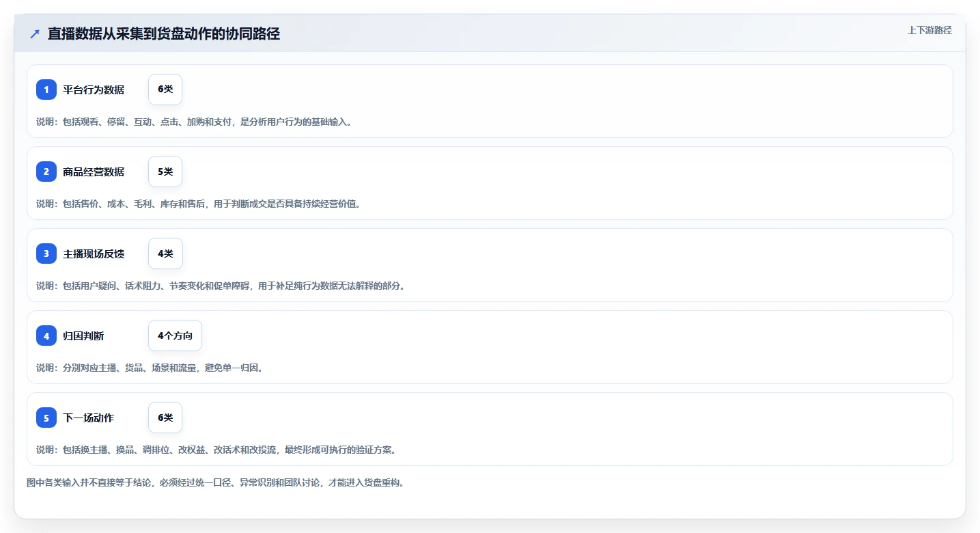Click the 6类 chip next to 平台行为数据
This screenshot has width=980, height=533.
165,90
